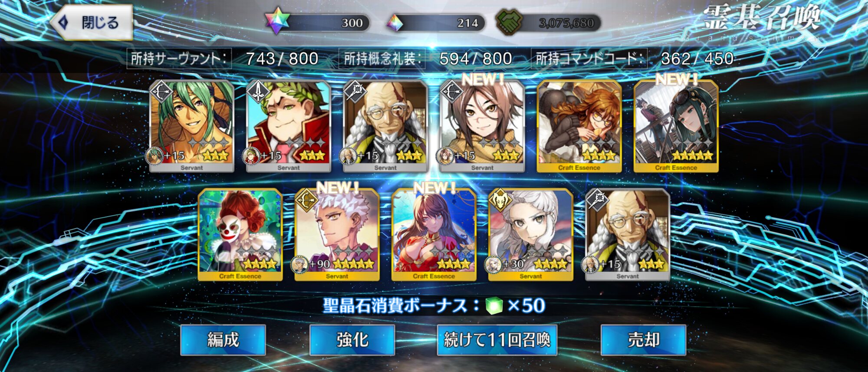868x372 pixels.
Task: Select the NEW five-star goggles girl Craft Essence
Action: click(x=676, y=126)
